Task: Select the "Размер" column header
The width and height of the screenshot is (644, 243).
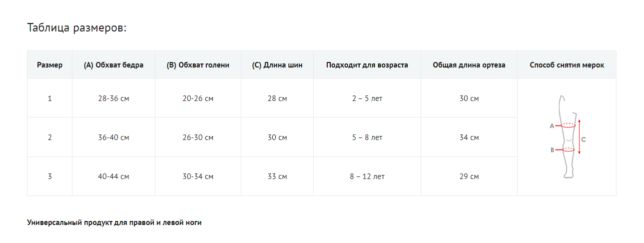Action: (49, 65)
